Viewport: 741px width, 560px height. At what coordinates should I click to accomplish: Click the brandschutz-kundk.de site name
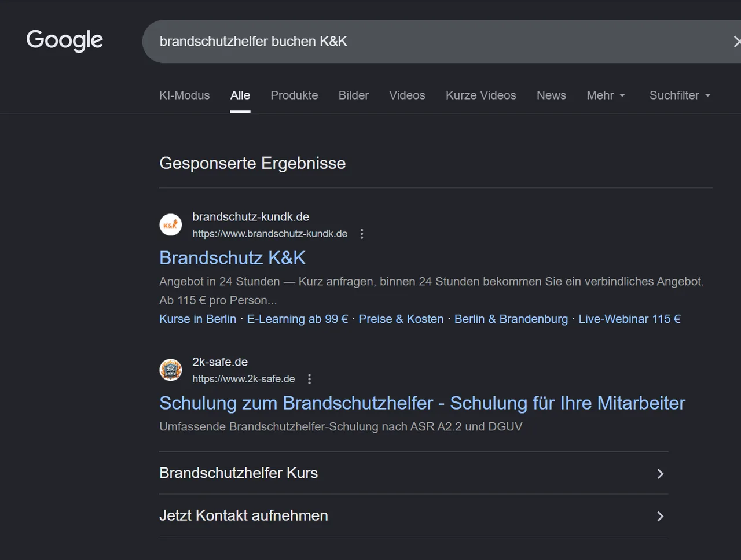(x=251, y=217)
